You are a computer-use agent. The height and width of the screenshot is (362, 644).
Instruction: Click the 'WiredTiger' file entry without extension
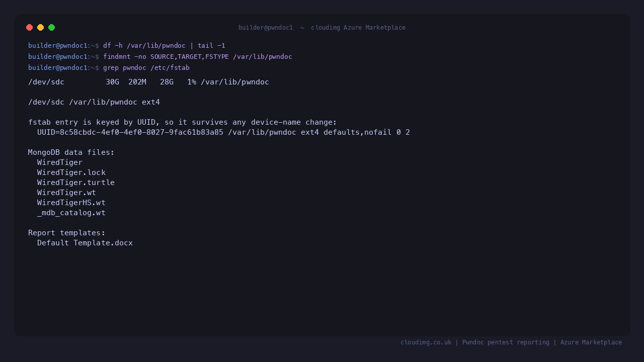point(60,162)
